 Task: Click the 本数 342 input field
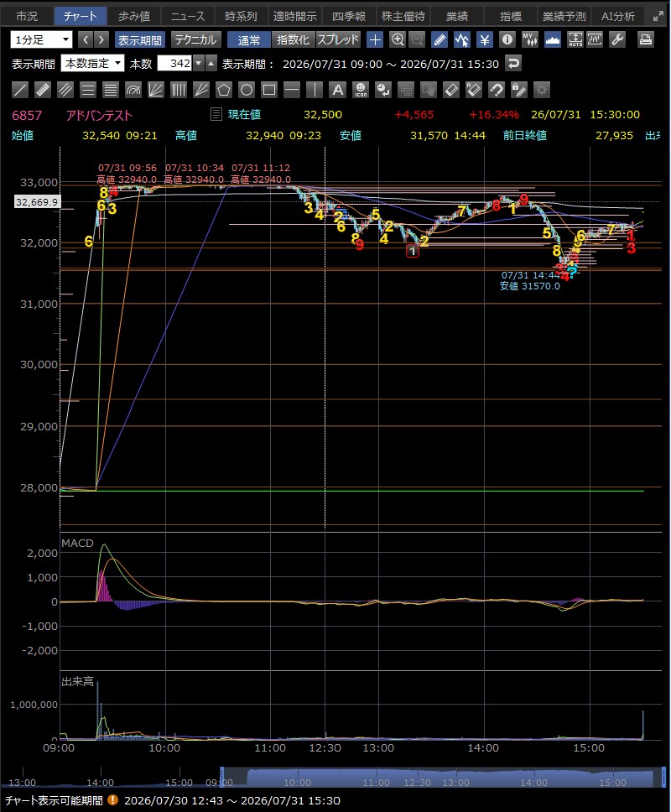coord(174,63)
